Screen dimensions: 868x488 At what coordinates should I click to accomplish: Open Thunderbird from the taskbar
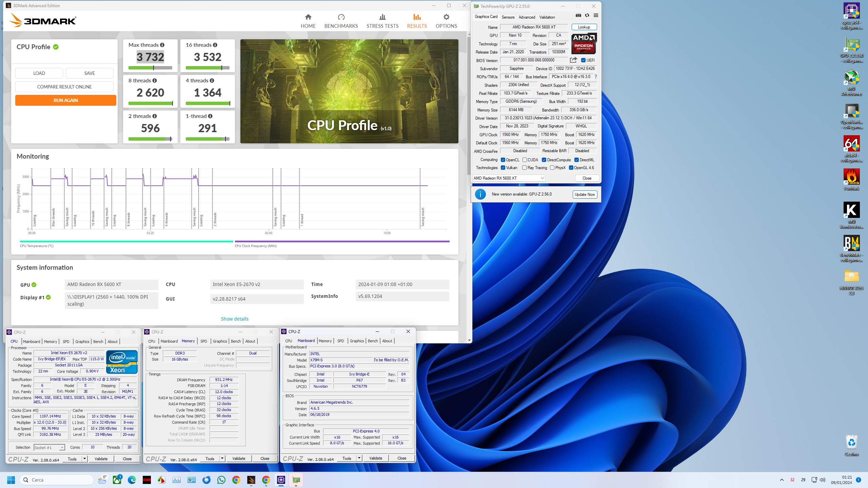coord(206,480)
